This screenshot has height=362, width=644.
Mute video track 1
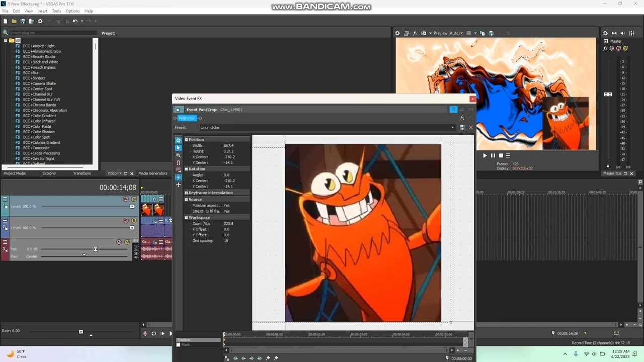tap(126, 199)
